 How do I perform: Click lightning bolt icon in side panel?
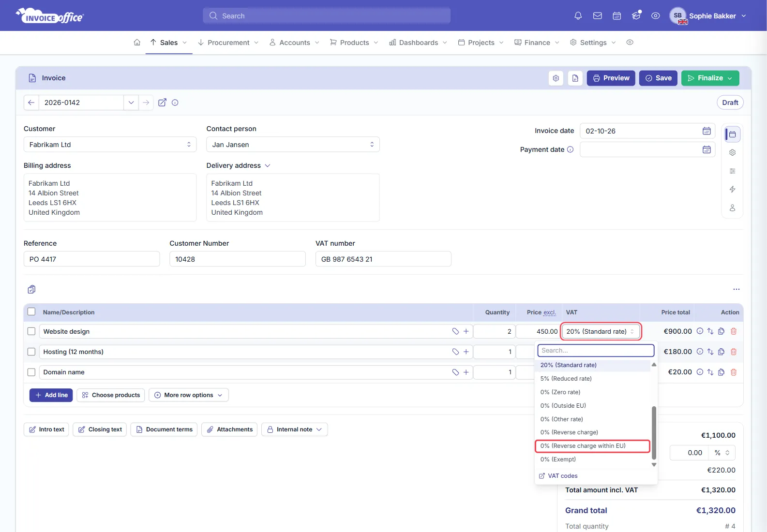[x=733, y=190]
